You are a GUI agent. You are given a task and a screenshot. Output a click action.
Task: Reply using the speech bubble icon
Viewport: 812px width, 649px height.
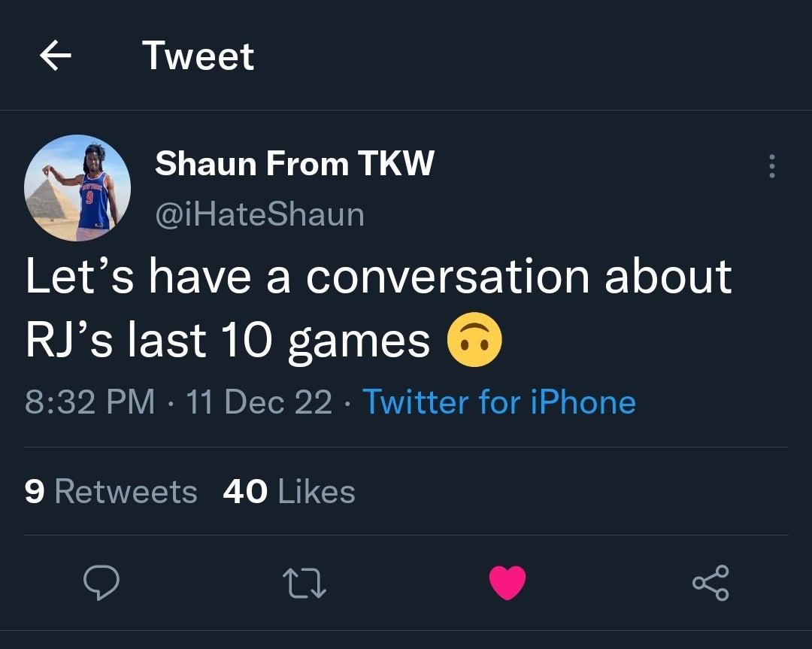(101, 583)
